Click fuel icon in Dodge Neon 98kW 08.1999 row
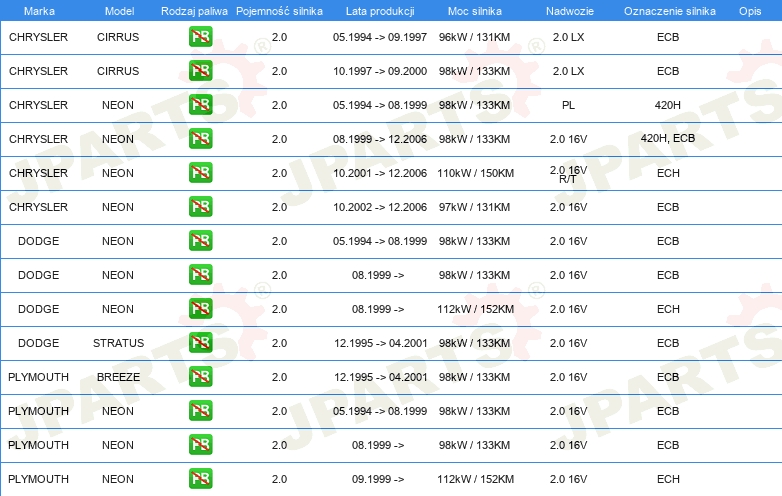Screen dimensions: 782x496 200,274
